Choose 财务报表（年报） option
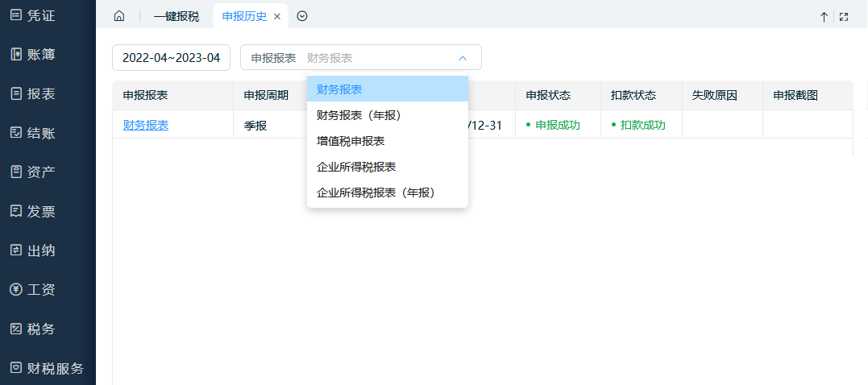This screenshot has height=385, width=868. (388, 115)
